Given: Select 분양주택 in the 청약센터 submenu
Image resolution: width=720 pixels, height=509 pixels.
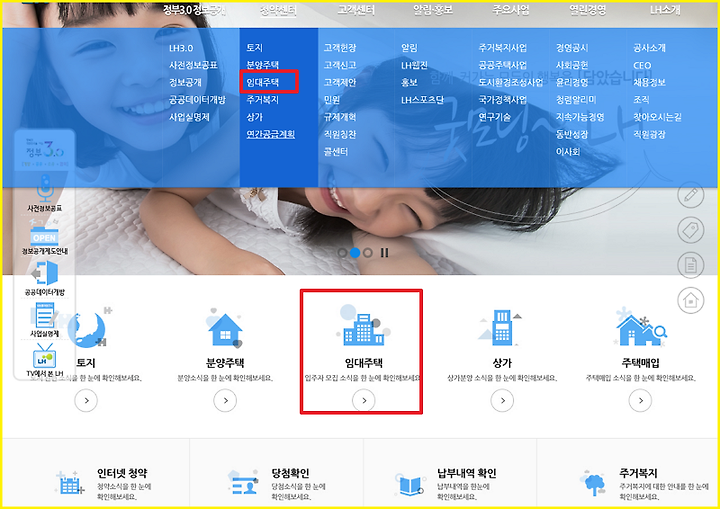Looking at the screenshot, I should (x=263, y=65).
